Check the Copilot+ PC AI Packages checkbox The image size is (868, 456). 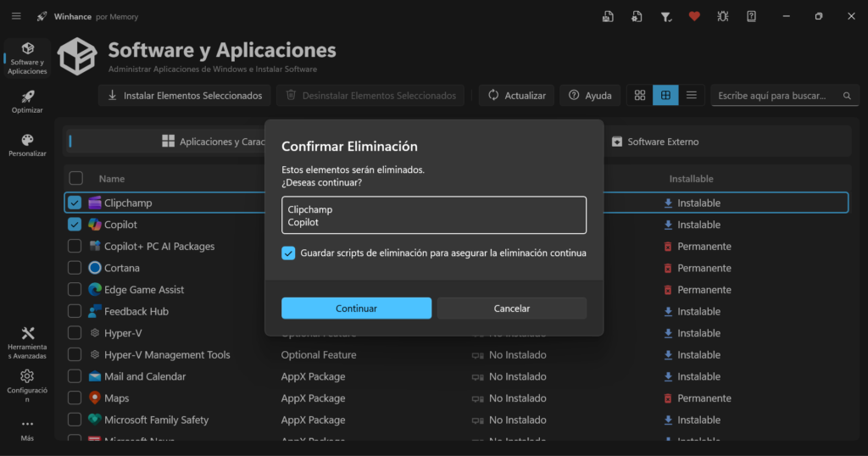(x=75, y=246)
